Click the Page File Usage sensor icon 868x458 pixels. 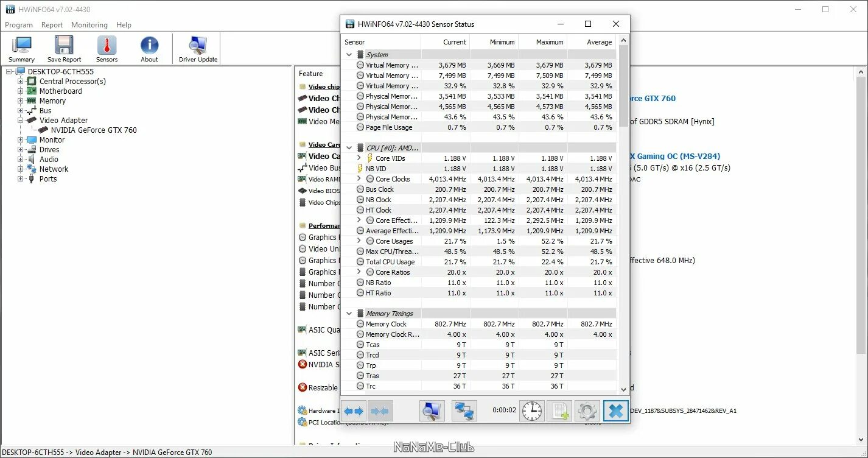(x=360, y=127)
